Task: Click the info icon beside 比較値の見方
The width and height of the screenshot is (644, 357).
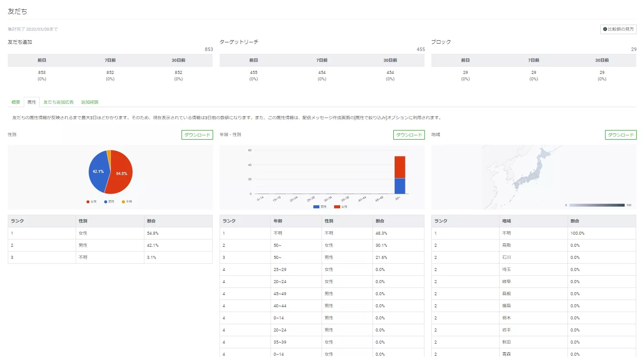Action: pyautogui.click(x=605, y=29)
